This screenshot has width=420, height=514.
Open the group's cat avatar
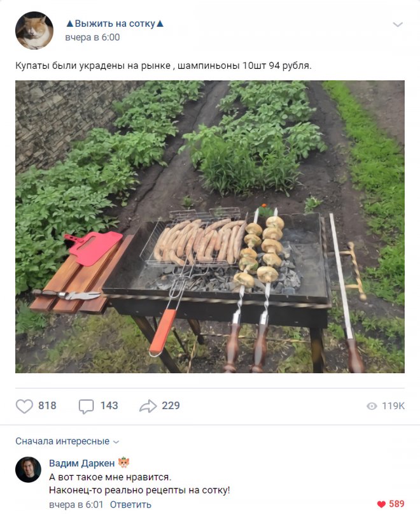(x=34, y=30)
